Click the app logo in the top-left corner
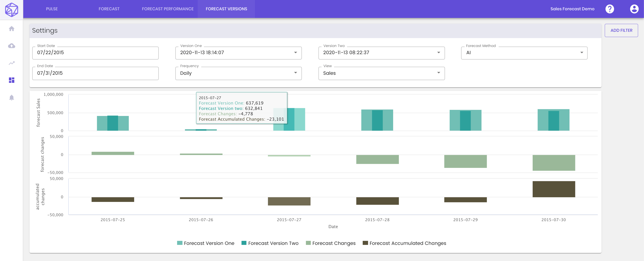 11,9
